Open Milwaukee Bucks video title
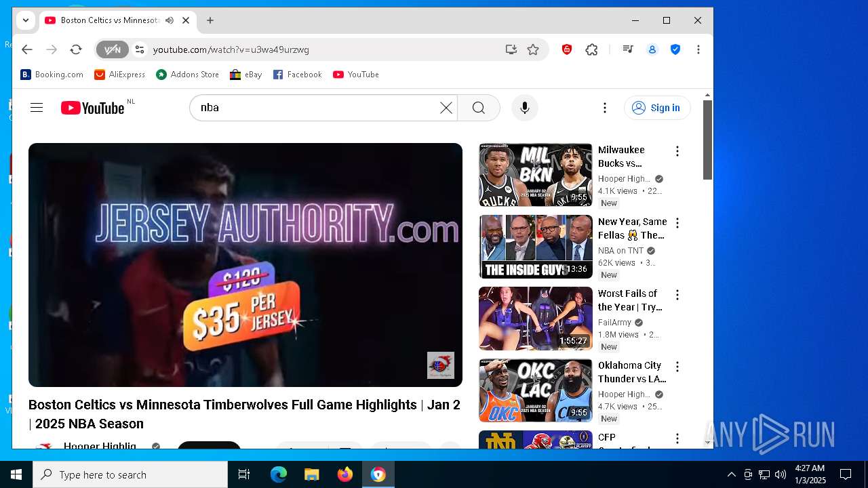Viewport: 868px width, 488px height. coord(622,157)
